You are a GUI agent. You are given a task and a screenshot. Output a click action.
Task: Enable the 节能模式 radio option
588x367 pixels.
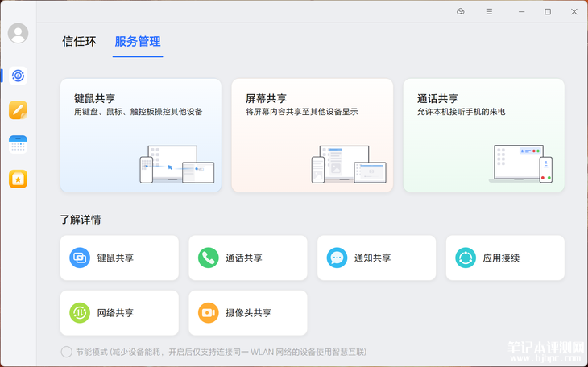tap(66, 352)
